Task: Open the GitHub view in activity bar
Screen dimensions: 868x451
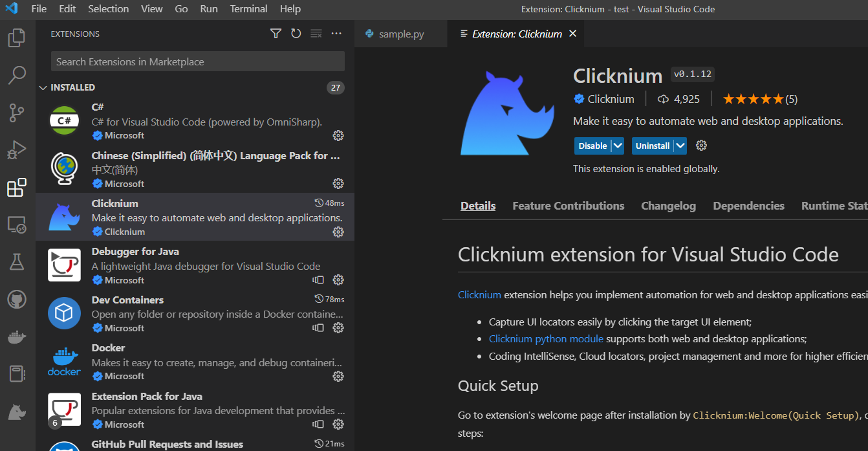Action: pyautogui.click(x=17, y=300)
